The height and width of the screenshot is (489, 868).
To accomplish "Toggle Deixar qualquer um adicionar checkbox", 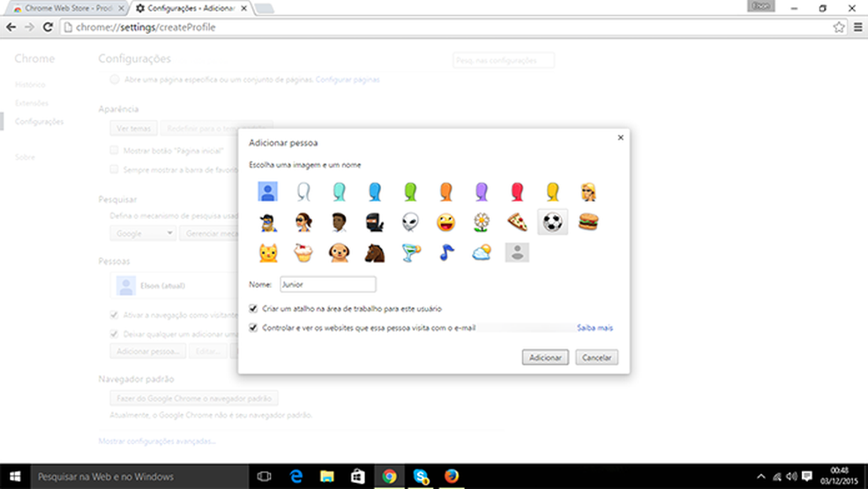I will point(114,334).
